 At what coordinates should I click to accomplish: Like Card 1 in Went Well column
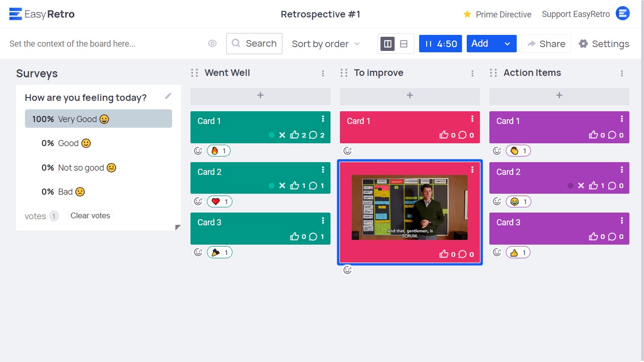[295, 135]
